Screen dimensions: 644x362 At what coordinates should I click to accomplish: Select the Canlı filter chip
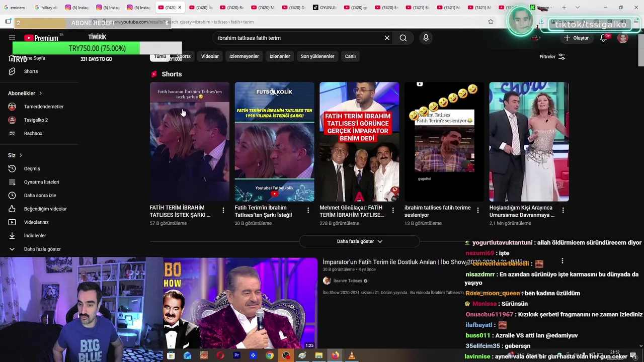[x=350, y=56]
